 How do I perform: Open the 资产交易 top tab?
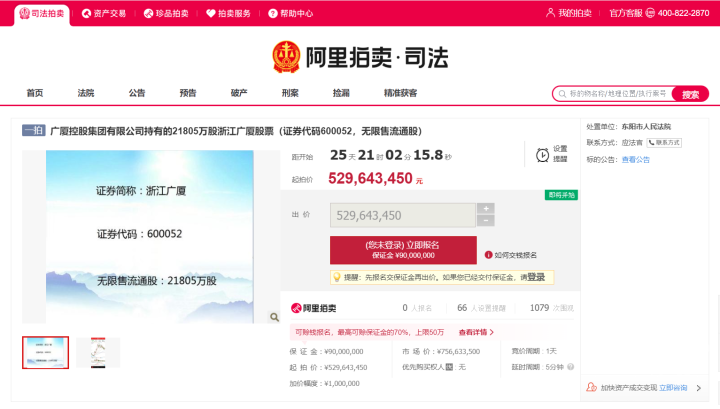tap(103, 13)
